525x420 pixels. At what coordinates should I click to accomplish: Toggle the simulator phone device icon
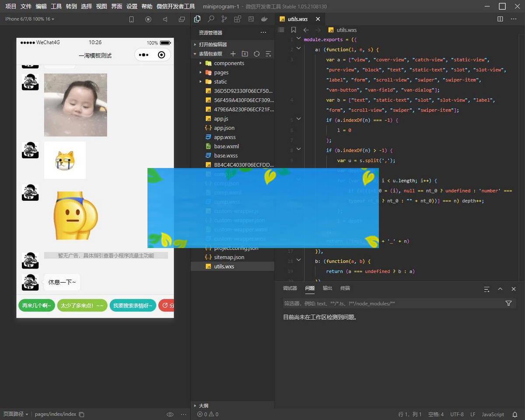[131, 19]
